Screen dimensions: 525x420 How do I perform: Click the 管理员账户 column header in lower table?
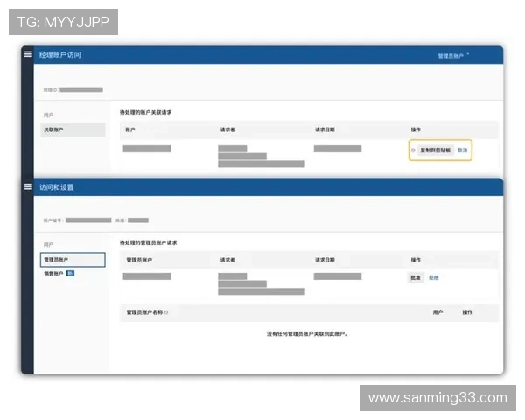pyautogui.click(x=141, y=260)
